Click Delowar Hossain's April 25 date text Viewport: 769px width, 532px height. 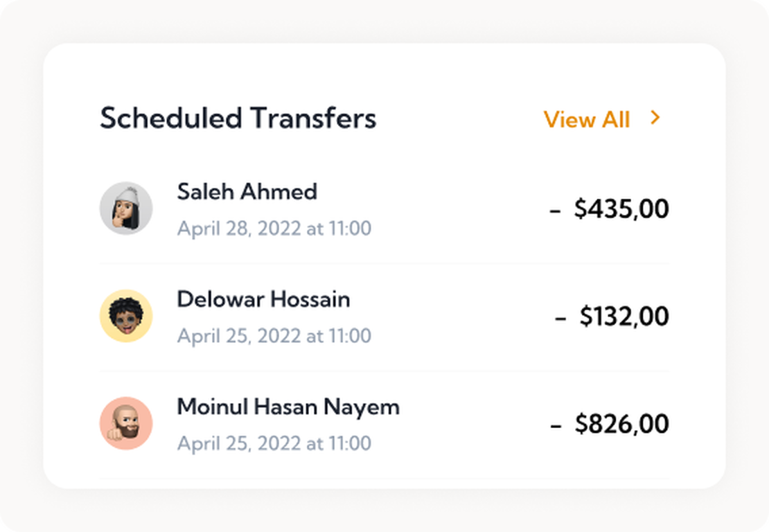tap(274, 336)
